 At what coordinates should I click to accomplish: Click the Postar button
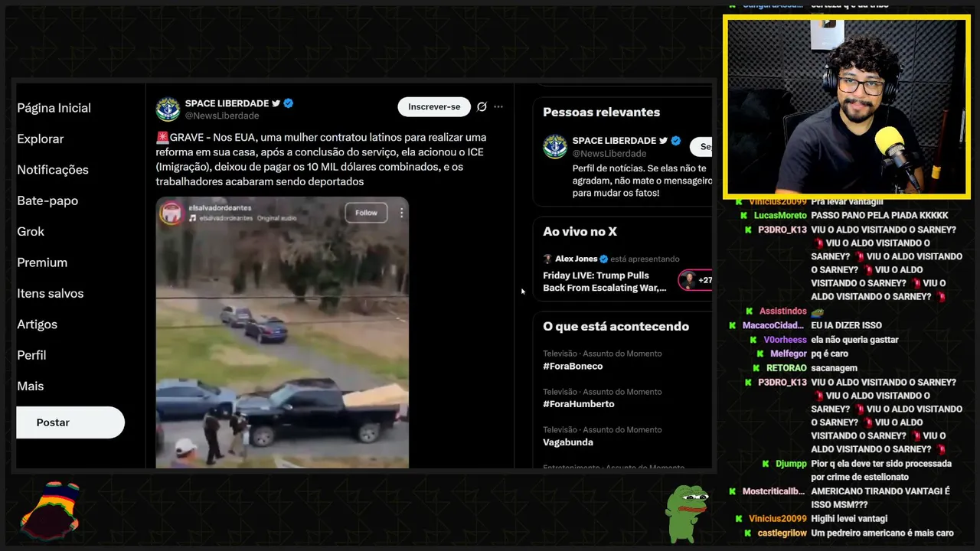click(x=70, y=422)
